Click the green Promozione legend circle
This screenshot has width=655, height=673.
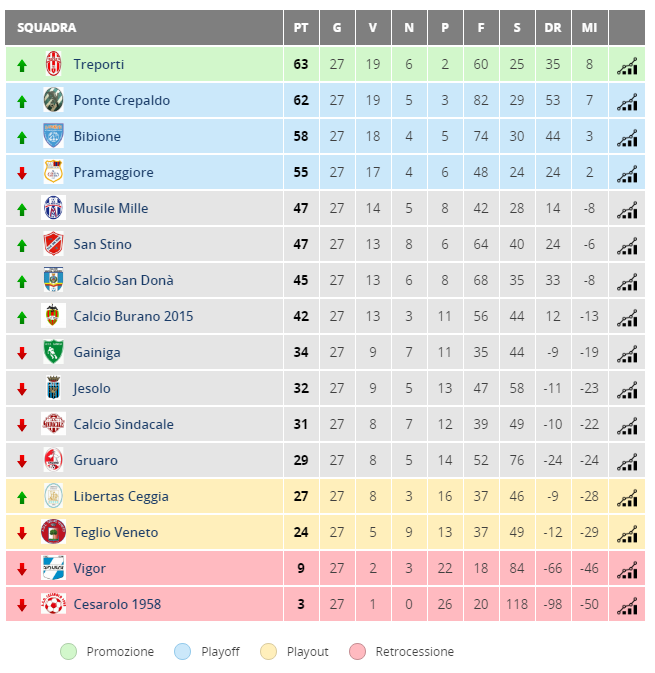pyautogui.click(x=68, y=651)
